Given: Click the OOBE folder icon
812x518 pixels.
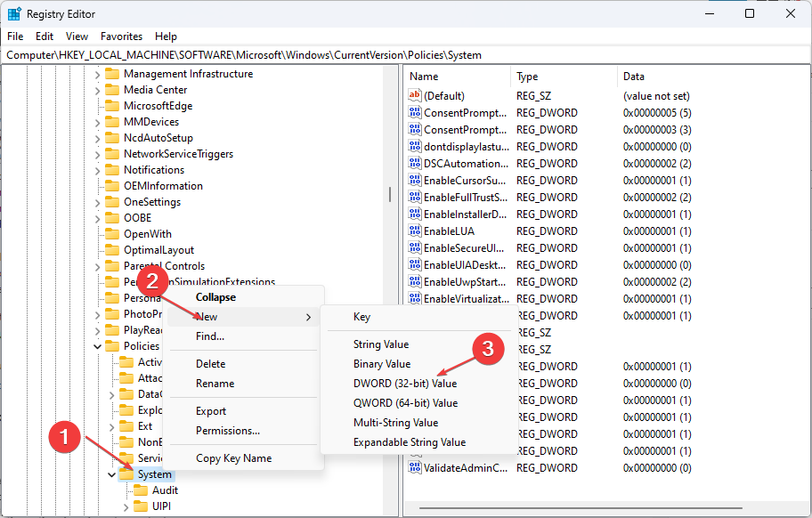Looking at the screenshot, I should pos(112,218).
